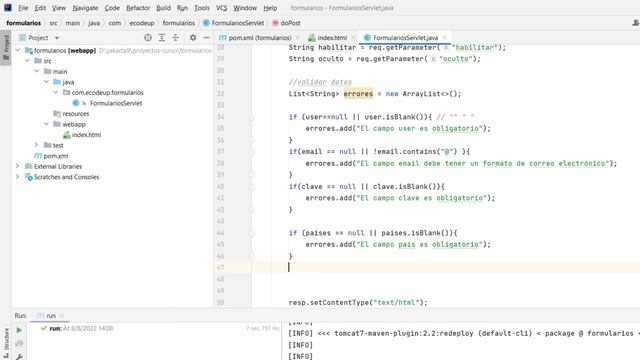Collapse the webapp folder node
Viewport: 640px width, 360px height.
pos(46,124)
